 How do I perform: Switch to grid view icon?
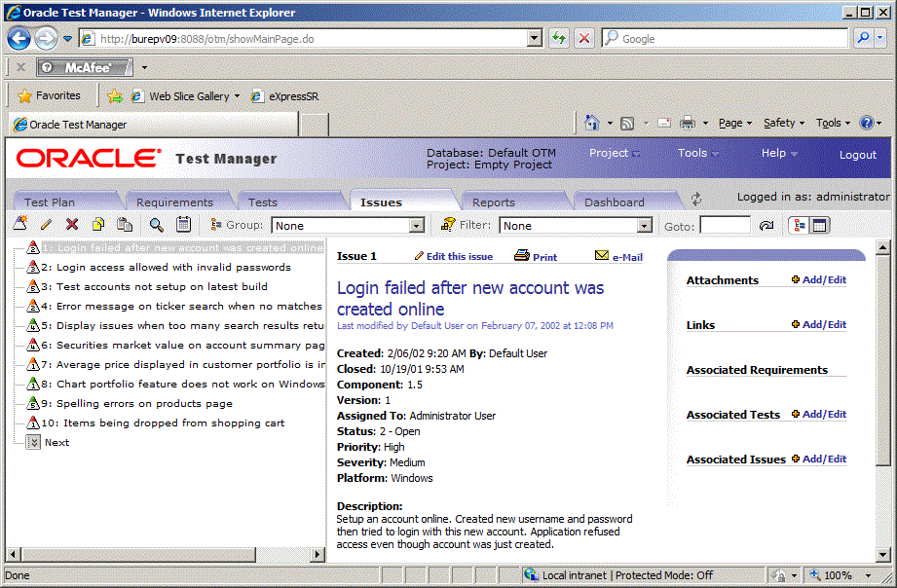tap(819, 225)
